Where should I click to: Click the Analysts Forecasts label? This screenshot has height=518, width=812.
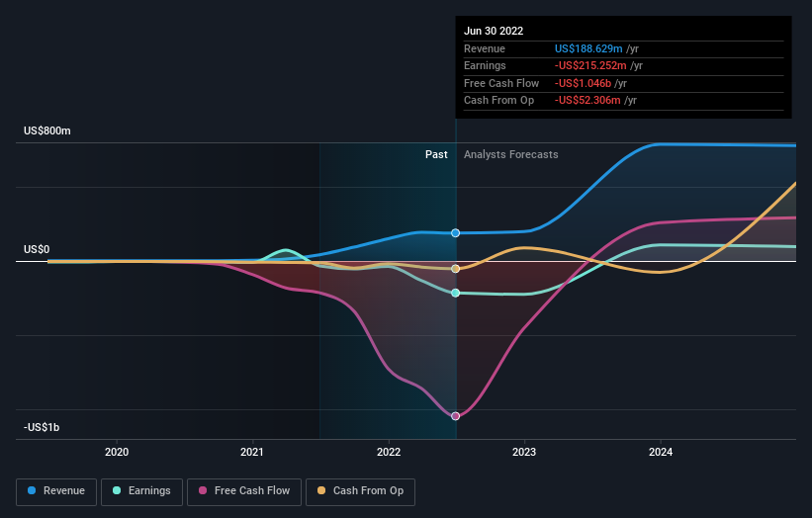coord(510,154)
